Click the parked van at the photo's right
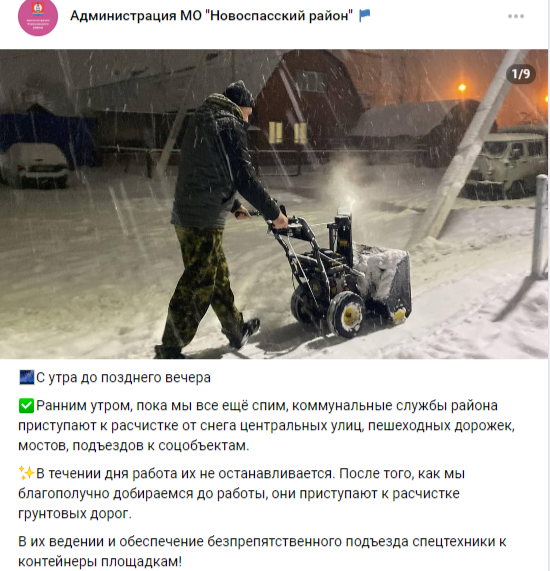 click(504, 166)
